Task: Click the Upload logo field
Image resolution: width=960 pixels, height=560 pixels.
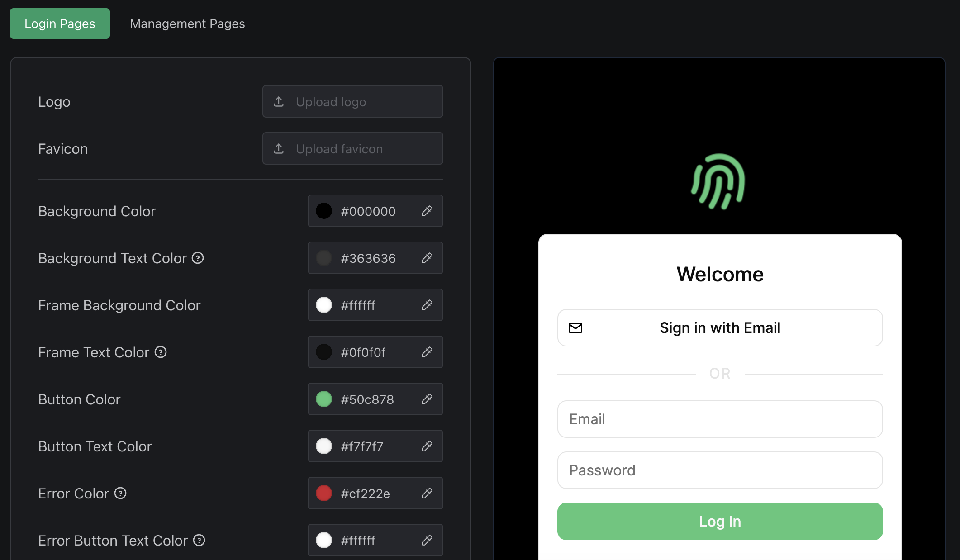Action: [353, 101]
